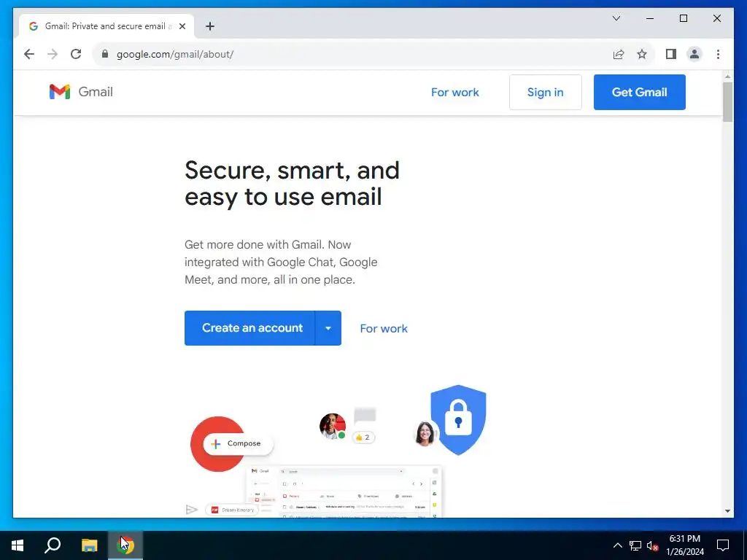
Task: Click the address bar URL field
Action: click(x=352, y=54)
